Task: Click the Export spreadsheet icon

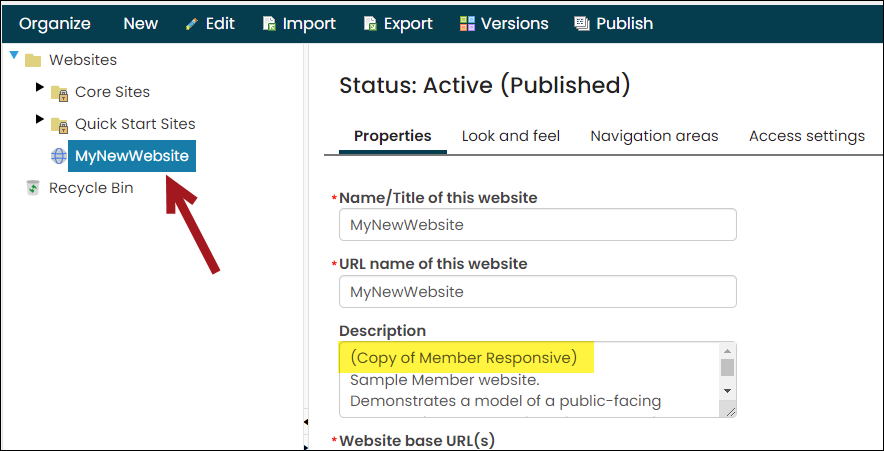Action: tap(370, 24)
